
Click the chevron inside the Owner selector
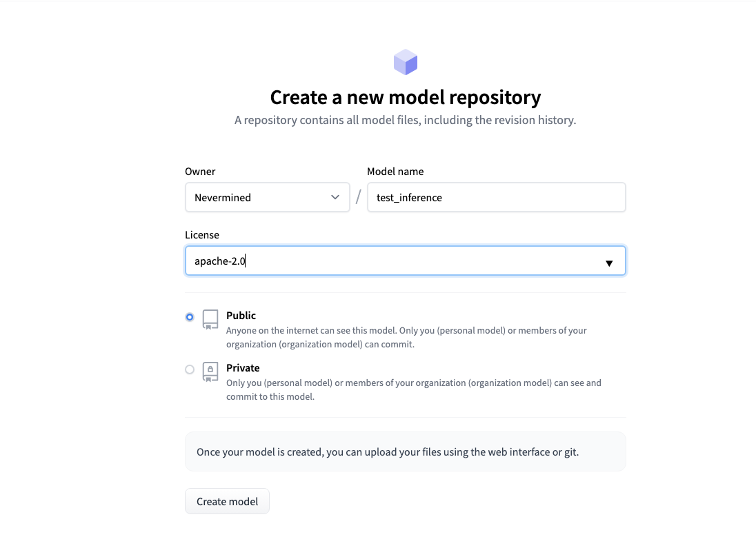pos(336,197)
